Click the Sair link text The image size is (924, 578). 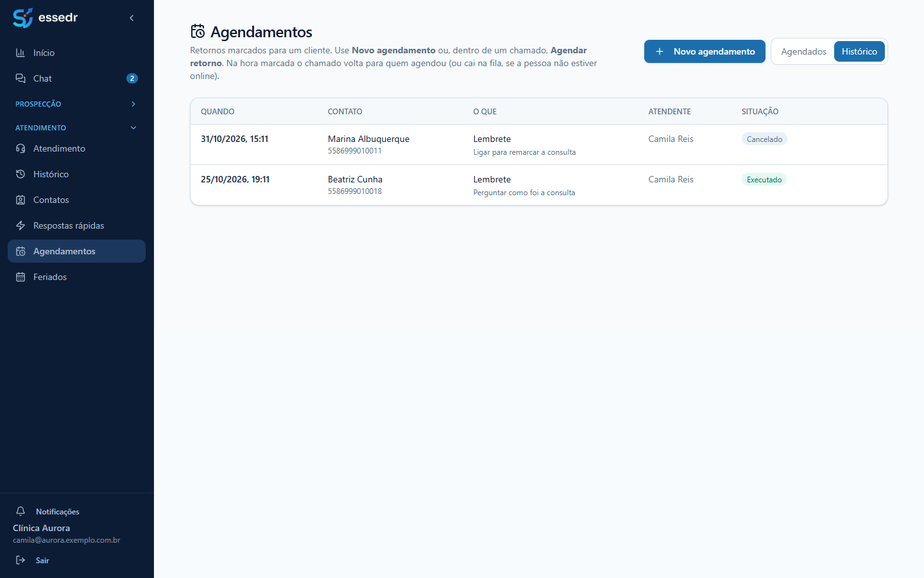(x=42, y=560)
